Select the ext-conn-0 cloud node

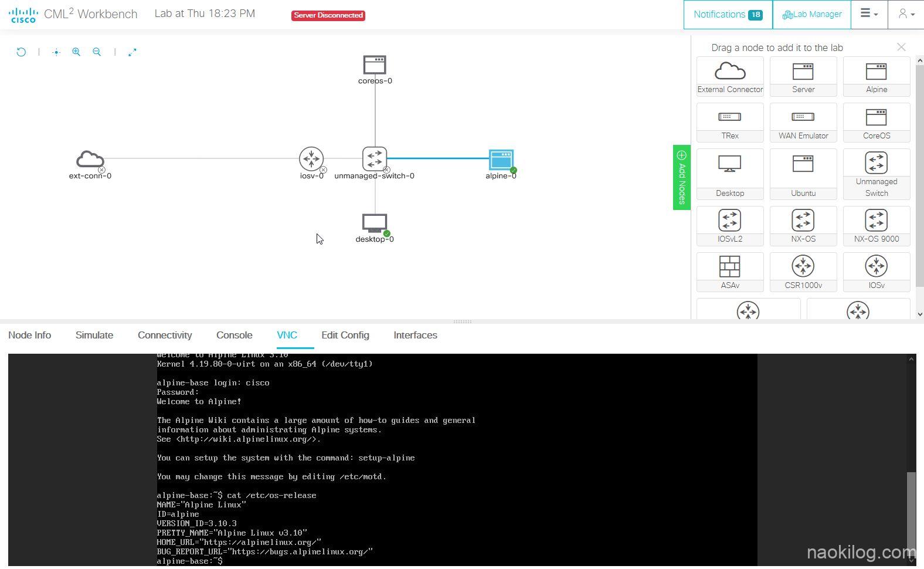click(90, 159)
